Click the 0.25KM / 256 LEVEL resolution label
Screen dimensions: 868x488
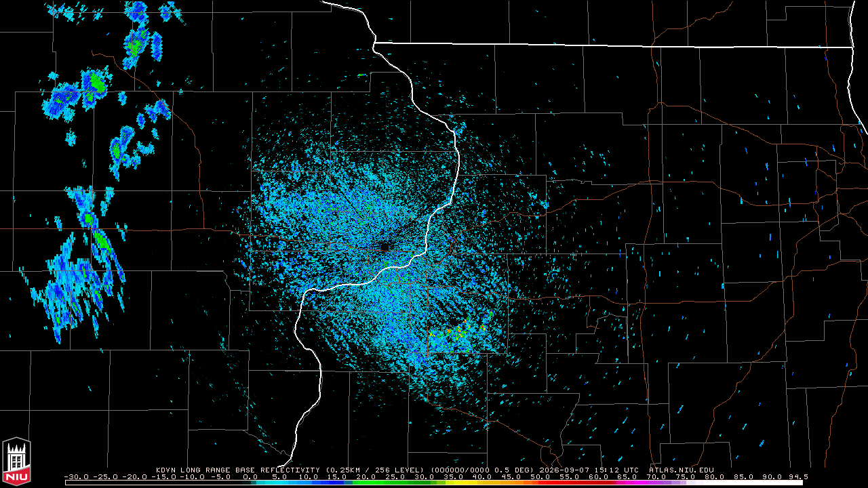tap(375, 470)
